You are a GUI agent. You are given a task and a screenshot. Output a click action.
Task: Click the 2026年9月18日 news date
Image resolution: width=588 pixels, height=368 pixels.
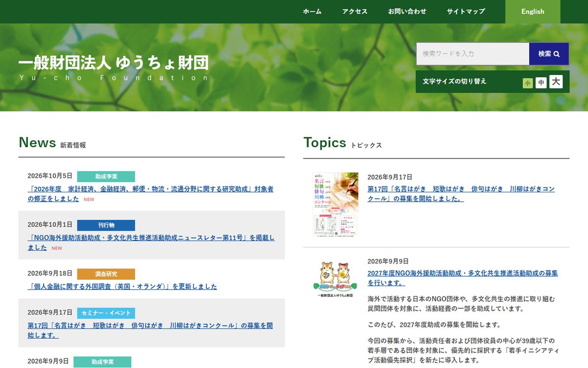[x=50, y=273]
